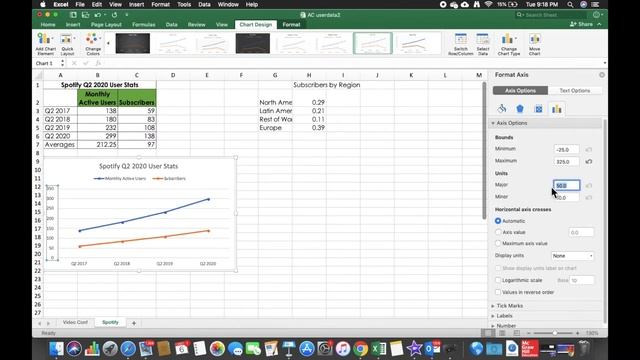Click the Move Chart button

tap(535, 44)
